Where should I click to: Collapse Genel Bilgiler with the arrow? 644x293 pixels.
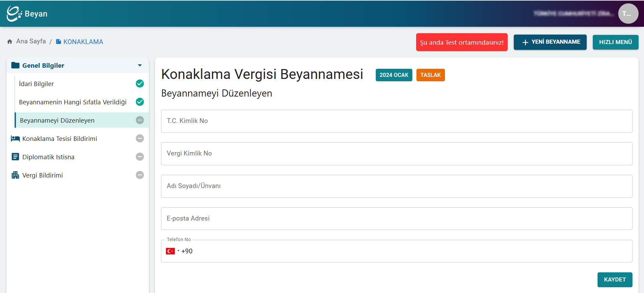point(140,65)
